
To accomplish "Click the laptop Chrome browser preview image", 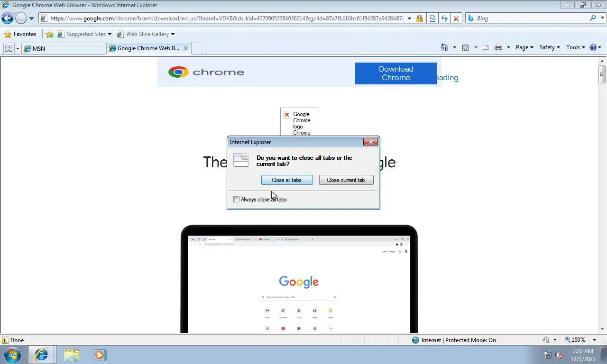I will click(299, 279).
